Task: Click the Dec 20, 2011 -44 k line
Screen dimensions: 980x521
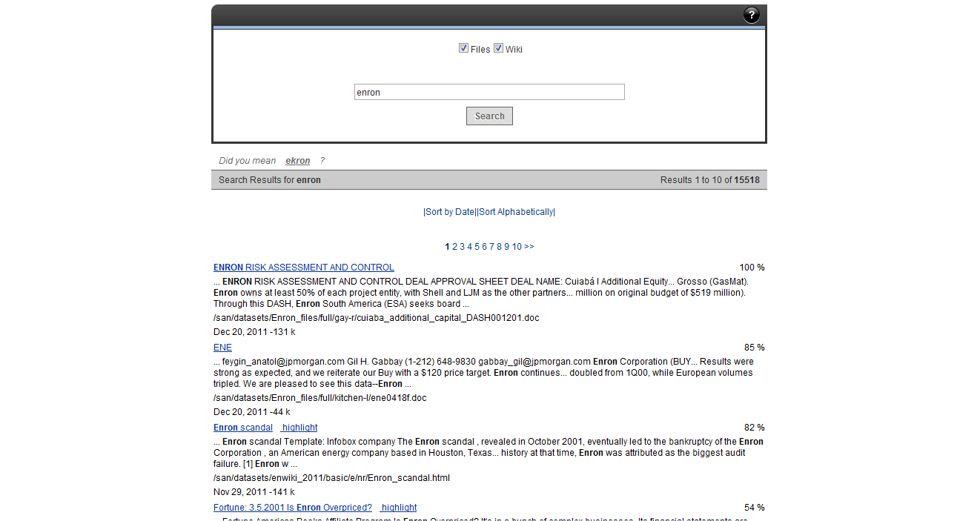Action: 252,412
